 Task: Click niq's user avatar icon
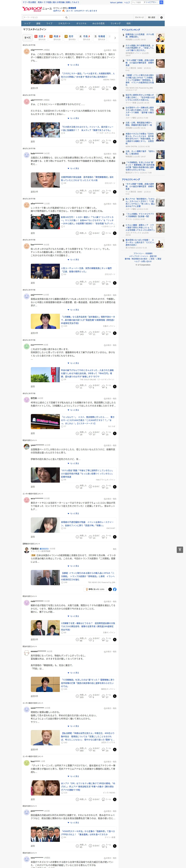tap(26, 51)
